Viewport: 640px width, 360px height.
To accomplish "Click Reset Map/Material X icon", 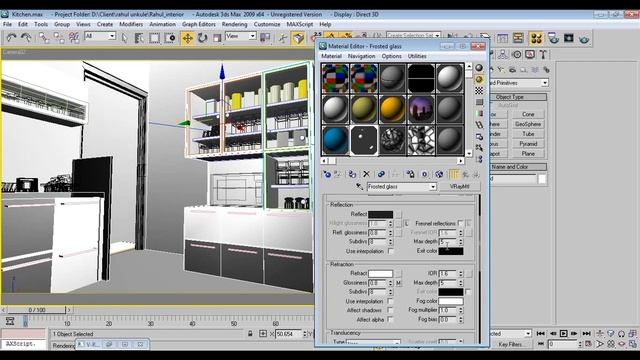I will 366,174.
